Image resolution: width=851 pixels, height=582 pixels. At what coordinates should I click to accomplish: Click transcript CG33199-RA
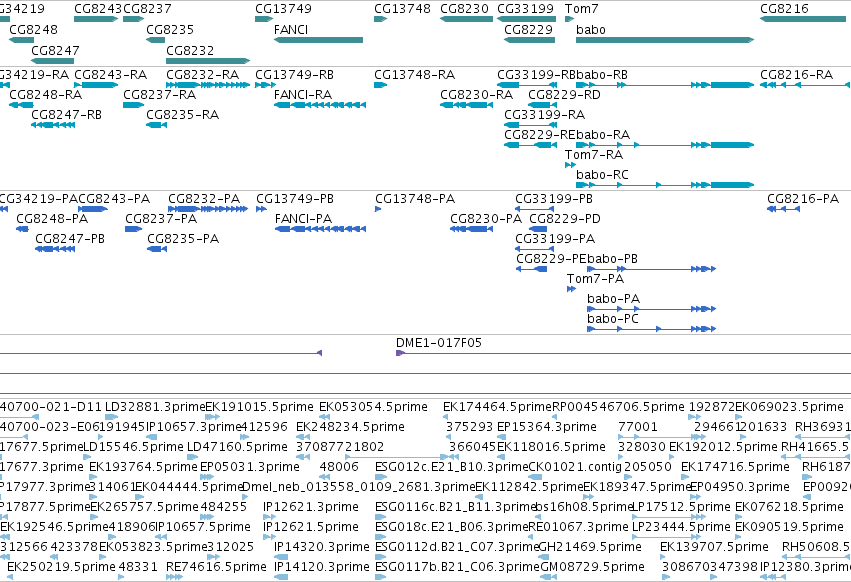point(544,115)
